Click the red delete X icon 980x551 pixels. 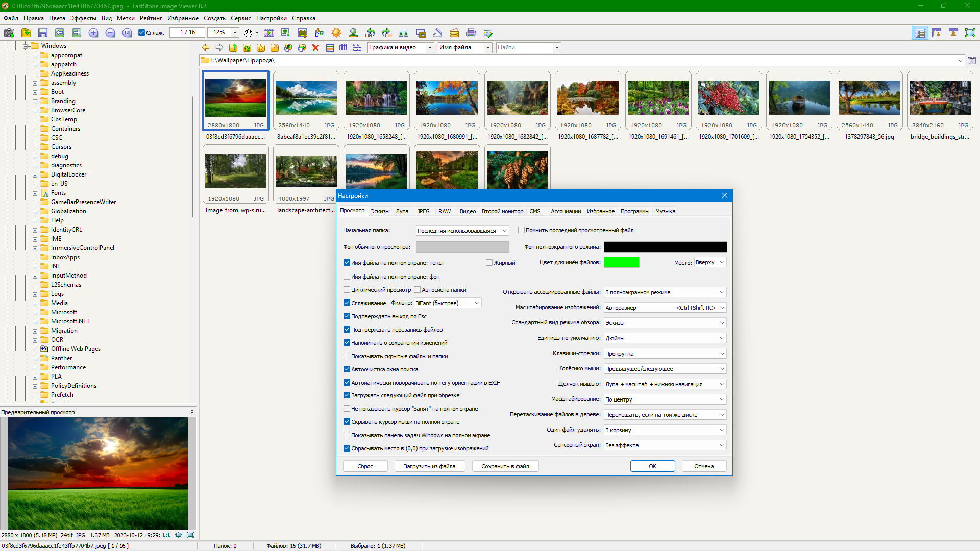coord(315,47)
